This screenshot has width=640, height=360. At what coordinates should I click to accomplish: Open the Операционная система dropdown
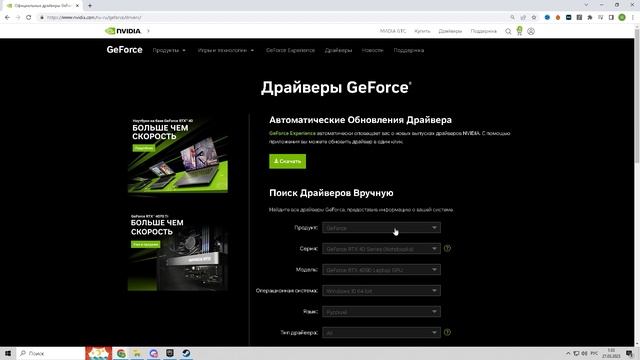[381, 291]
